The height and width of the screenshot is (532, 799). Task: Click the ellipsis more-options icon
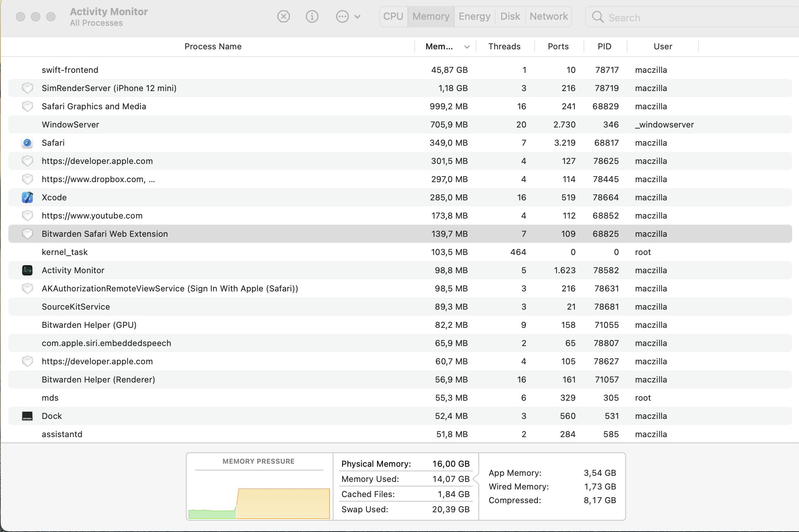[342, 17]
